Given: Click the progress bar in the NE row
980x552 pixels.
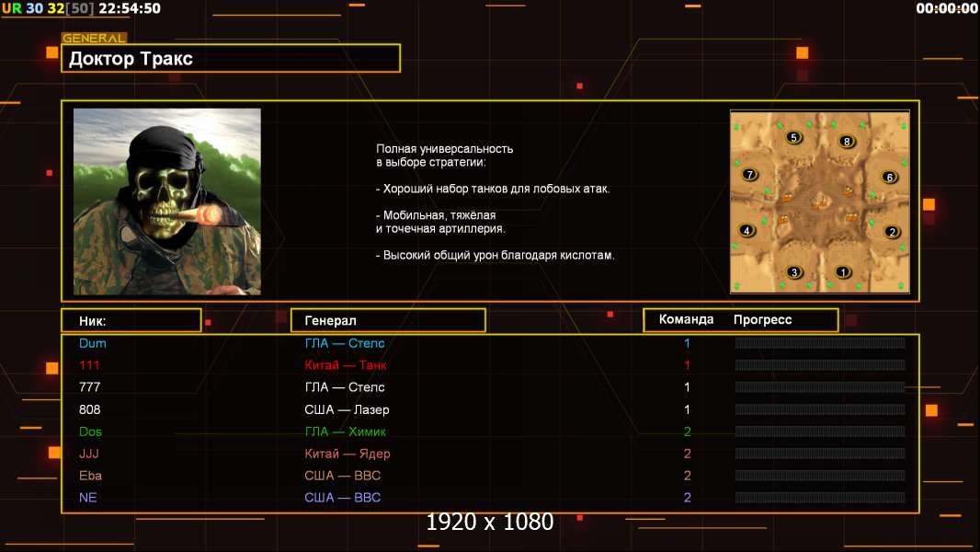Looking at the screenshot, I should point(819,498).
